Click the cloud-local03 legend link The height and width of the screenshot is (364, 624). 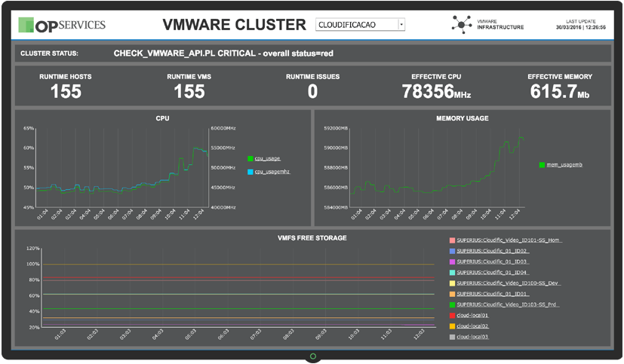pyautogui.click(x=472, y=337)
